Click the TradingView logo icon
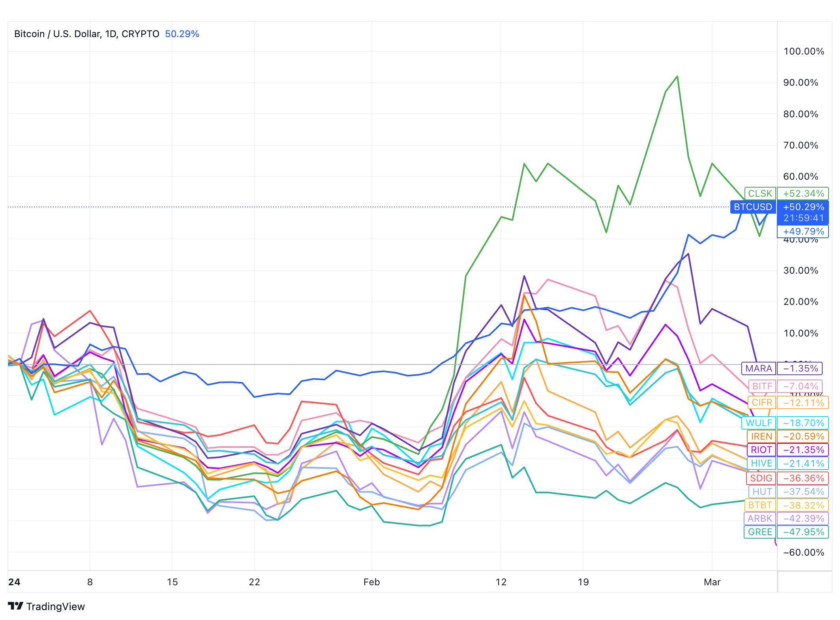840x620 pixels. click(x=16, y=606)
